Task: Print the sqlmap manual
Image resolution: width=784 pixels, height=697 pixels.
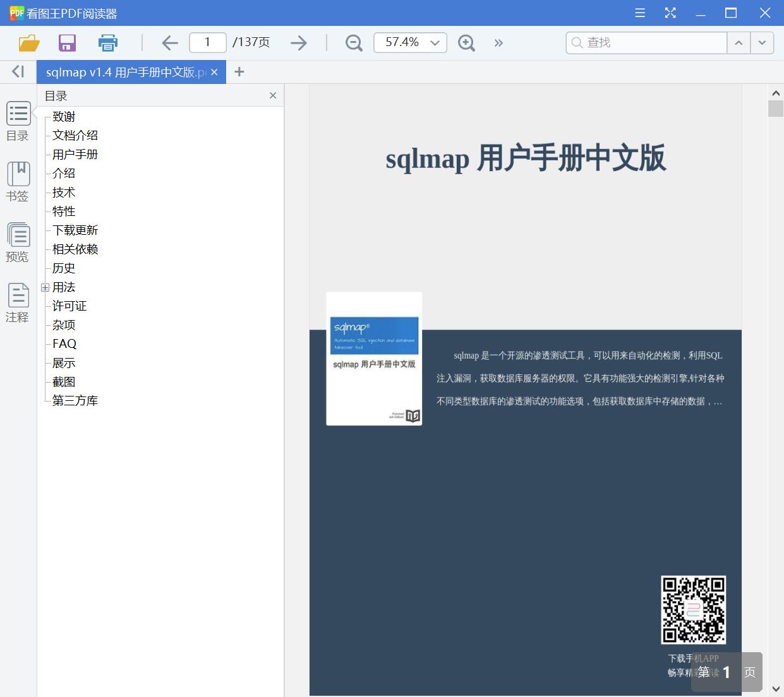Action: pyautogui.click(x=107, y=42)
